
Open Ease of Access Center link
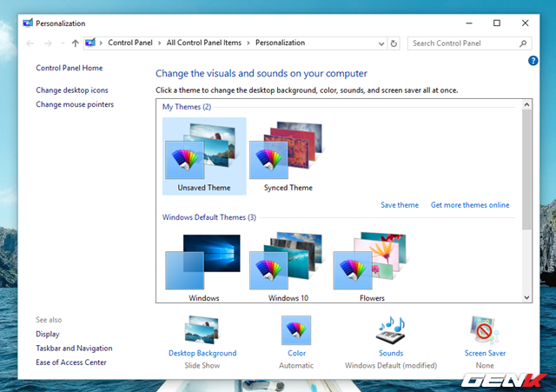coord(71,362)
